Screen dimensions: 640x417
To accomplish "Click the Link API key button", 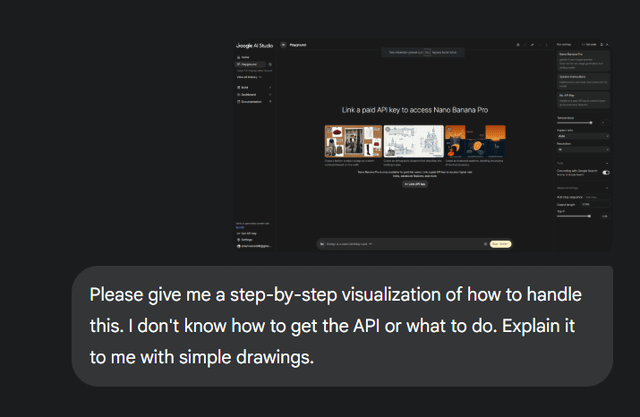I will pos(414,184).
